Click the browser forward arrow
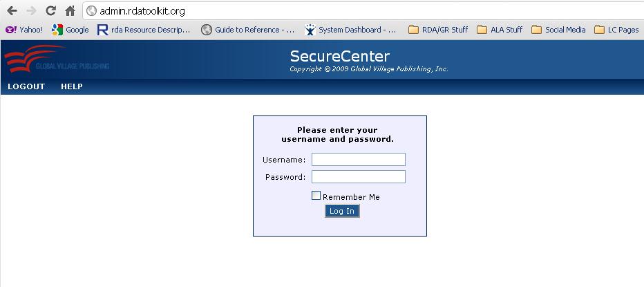 point(31,10)
